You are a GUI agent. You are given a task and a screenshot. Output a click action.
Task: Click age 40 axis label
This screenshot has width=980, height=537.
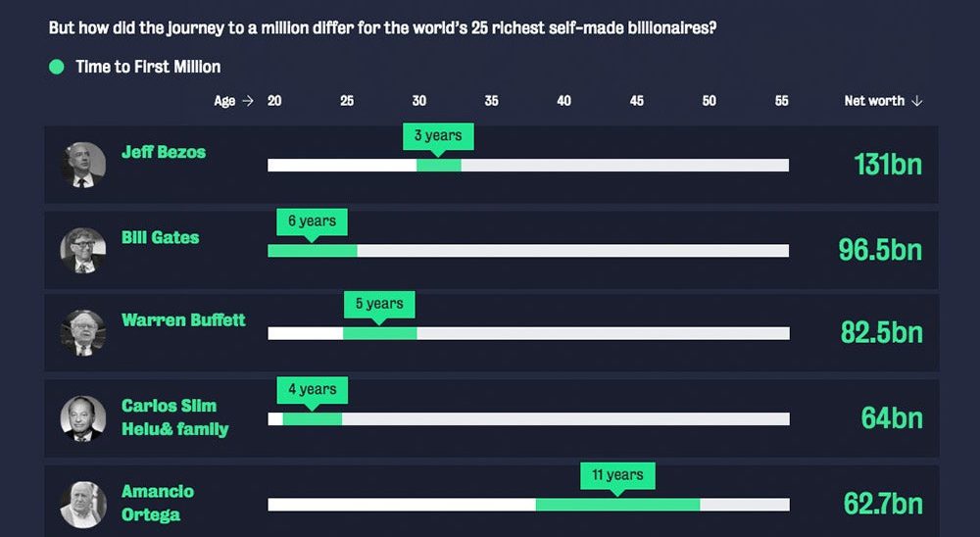[x=563, y=101]
